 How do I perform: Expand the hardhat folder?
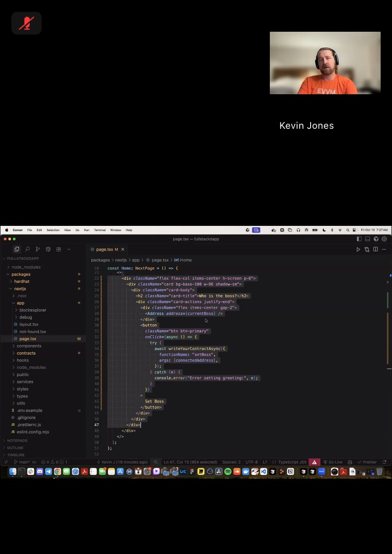[22, 282]
